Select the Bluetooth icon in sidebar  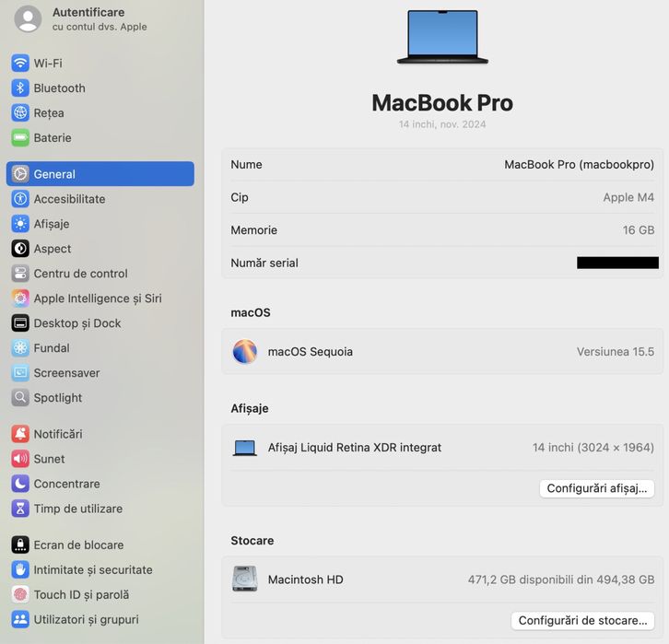click(x=20, y=88)
